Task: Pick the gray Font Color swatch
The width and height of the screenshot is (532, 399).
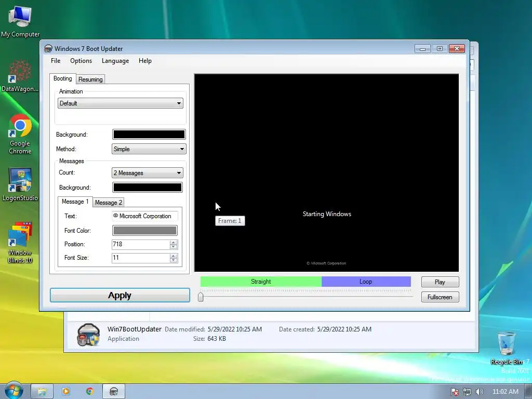Action: point(144,230)
